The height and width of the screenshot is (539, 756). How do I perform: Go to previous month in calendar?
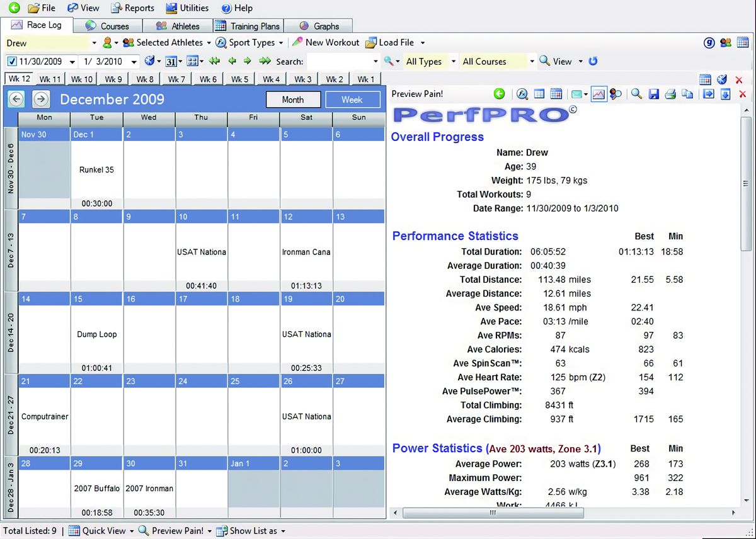tap(16, 99)
